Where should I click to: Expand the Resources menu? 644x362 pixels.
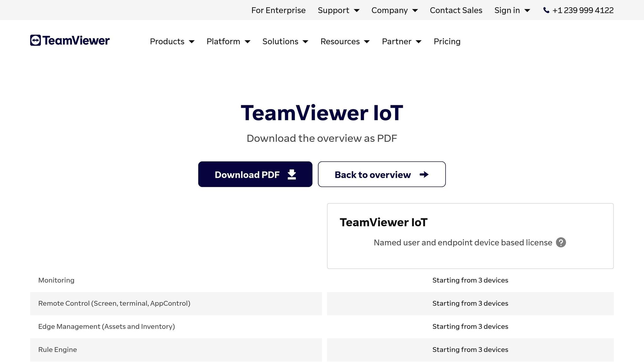(345, 41)
